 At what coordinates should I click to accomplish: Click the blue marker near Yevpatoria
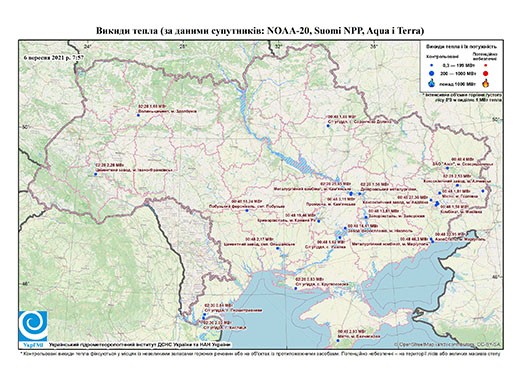tap(339, 340)
